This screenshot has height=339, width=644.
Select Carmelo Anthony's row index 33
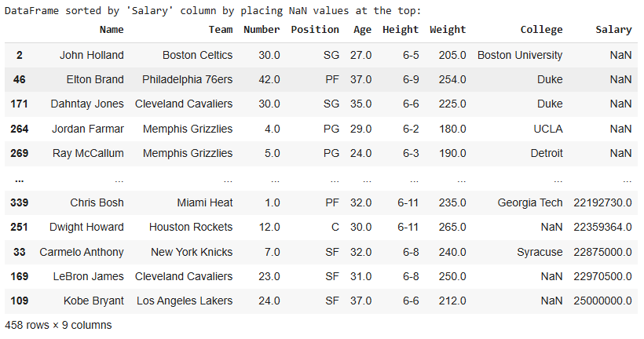[19, 252]
